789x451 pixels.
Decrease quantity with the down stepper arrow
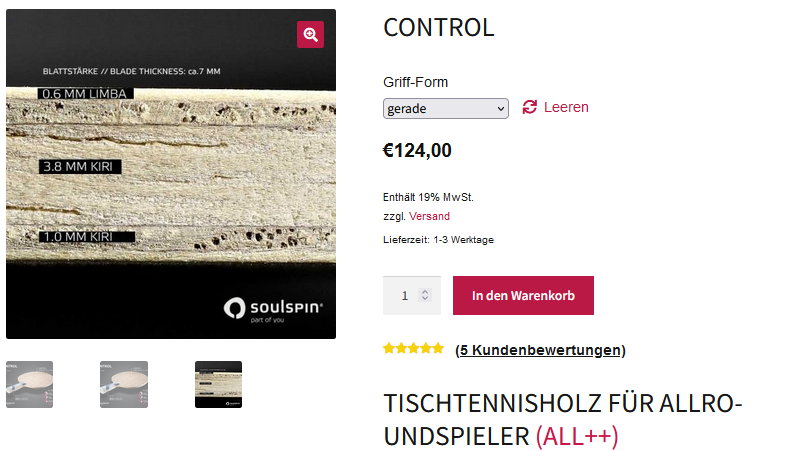pos(425,298)
